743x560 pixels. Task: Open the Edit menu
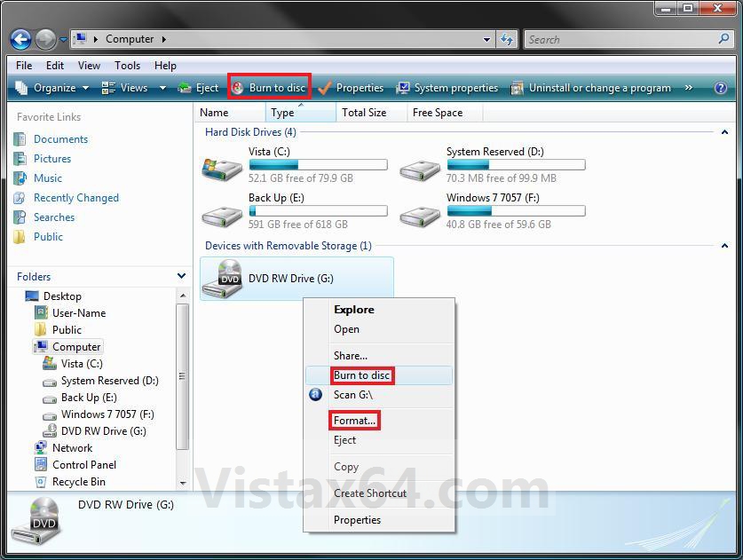tap(55, 66)
